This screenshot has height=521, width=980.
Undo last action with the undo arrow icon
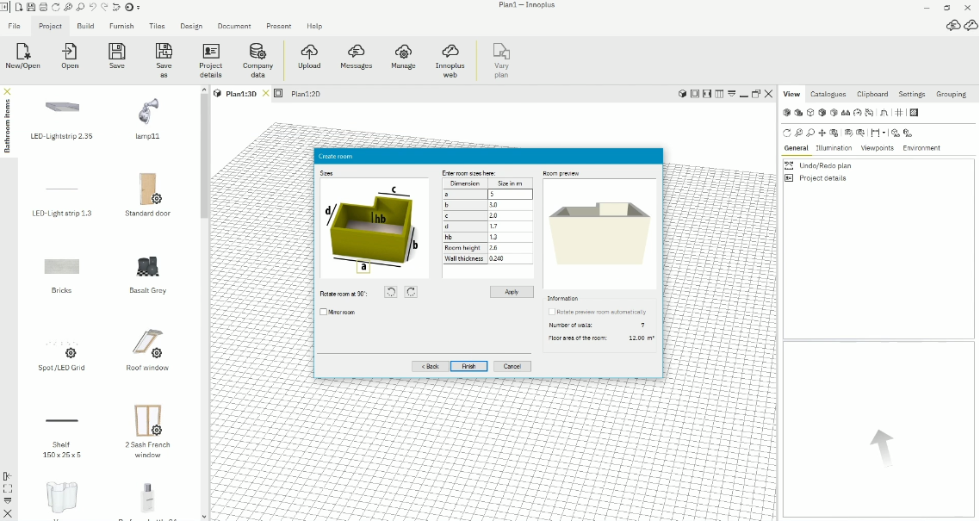click(x=93, y=7)
